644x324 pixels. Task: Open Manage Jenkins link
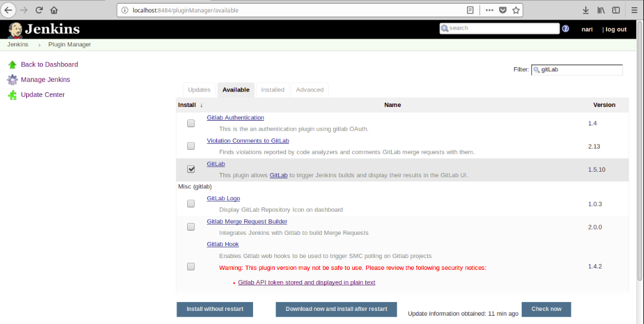[46, 80]
